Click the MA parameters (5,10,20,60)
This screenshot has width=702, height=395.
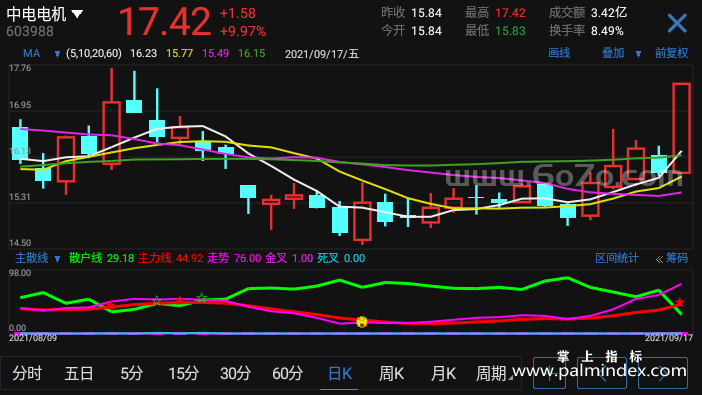tap(94, 54)
